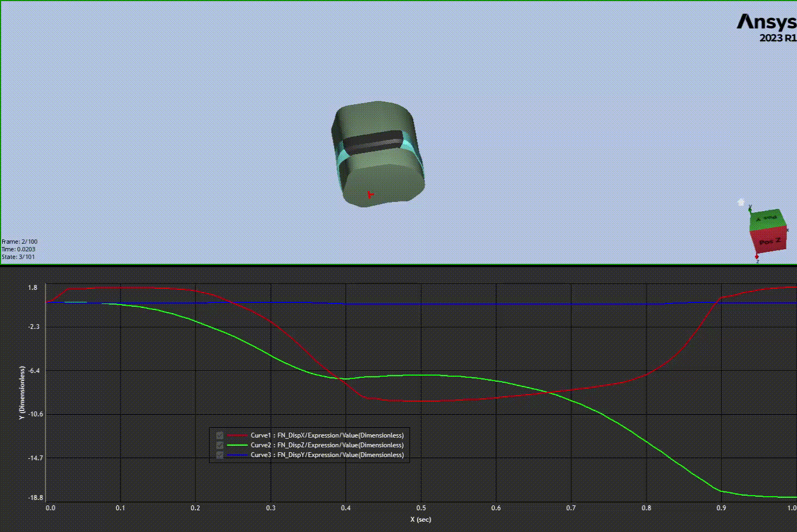This screenshot has height=532, width=797.
Task: Disable the Curve3 FN_DispY checkbox
Action: point(219,455)
